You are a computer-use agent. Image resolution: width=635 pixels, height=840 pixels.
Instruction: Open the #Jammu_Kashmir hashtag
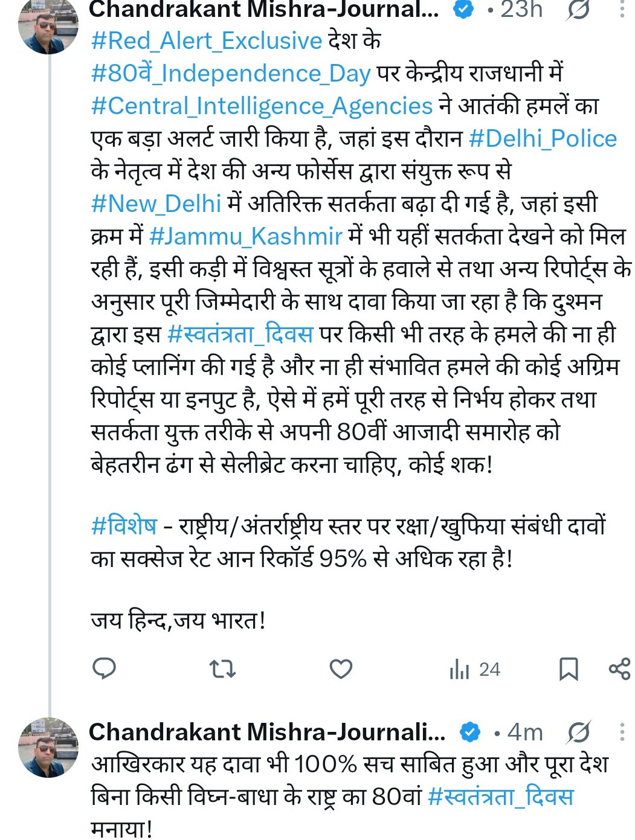click(x=246, y=236)
